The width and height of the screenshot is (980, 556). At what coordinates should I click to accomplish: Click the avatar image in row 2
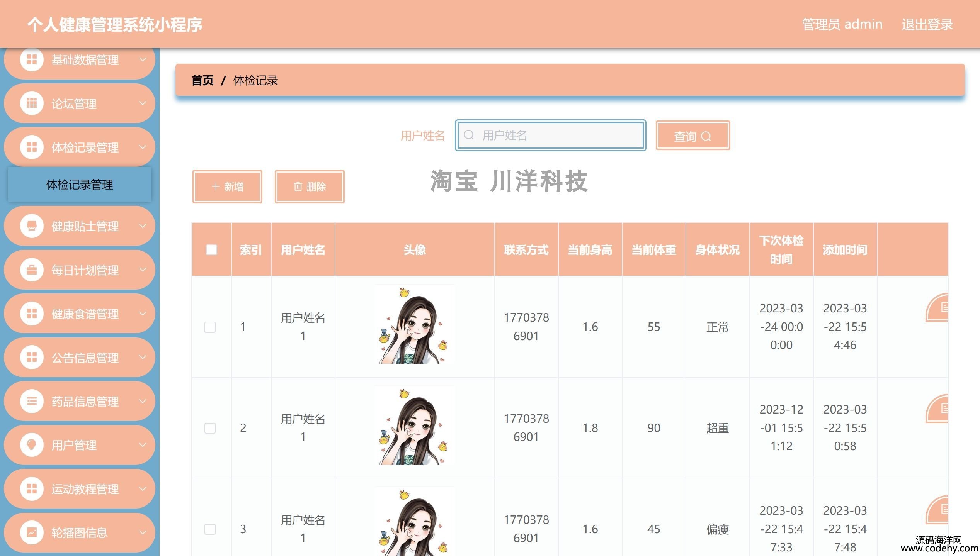coord(414,425)
